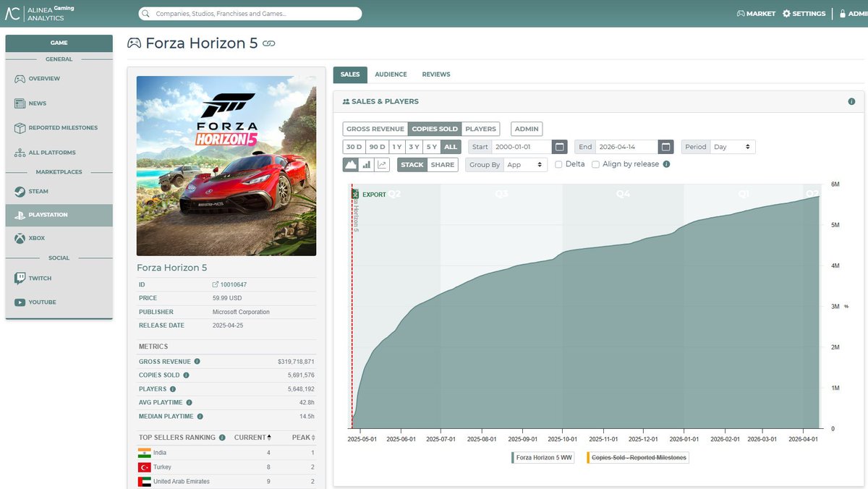
Task: Select the 1 Y range
Action: [x=396, y=147]
